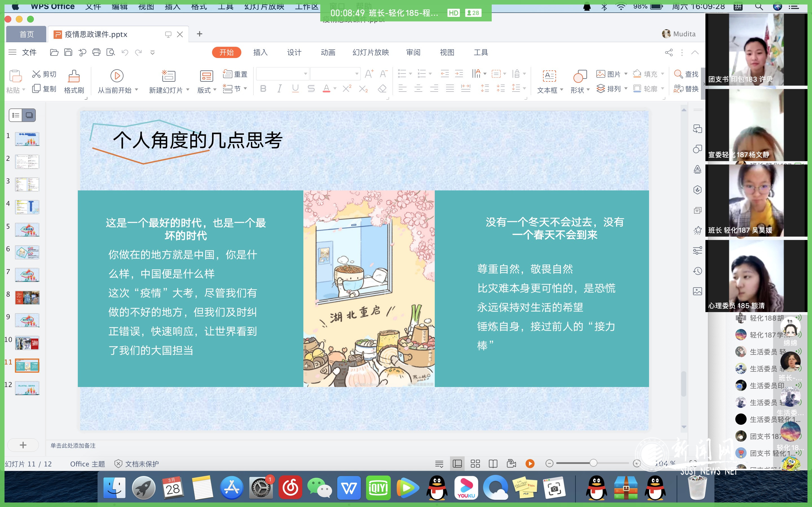Start slideshow from current slide (从当前开始)

point(117,76)
